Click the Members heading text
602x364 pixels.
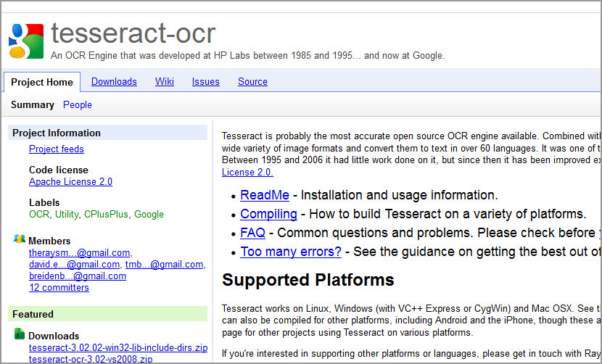[x=49, y=241]
